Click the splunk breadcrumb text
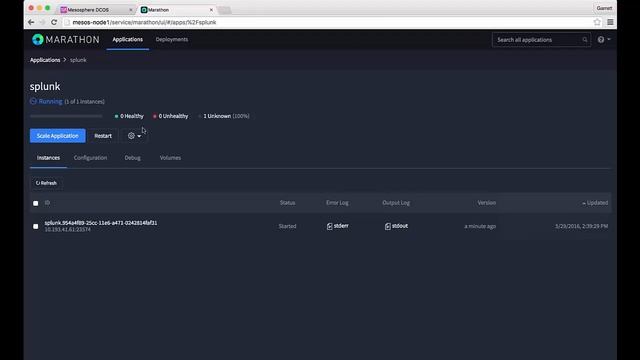640x360 pixels. (78, 60)
